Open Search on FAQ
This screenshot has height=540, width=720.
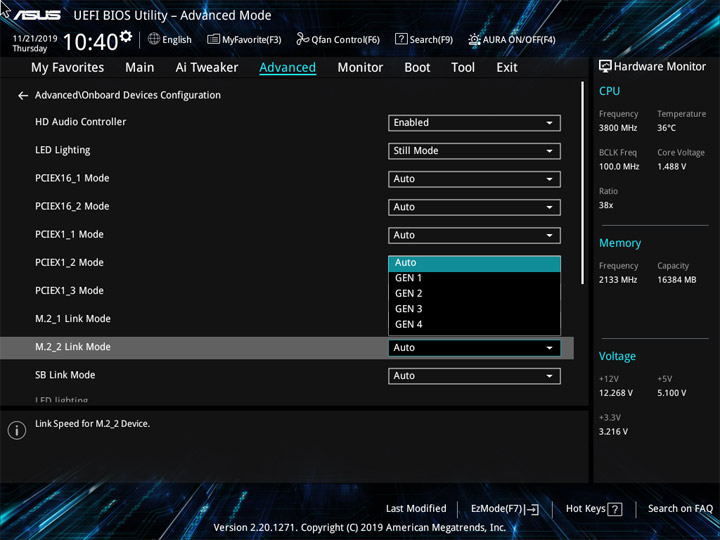click(680, 509)
